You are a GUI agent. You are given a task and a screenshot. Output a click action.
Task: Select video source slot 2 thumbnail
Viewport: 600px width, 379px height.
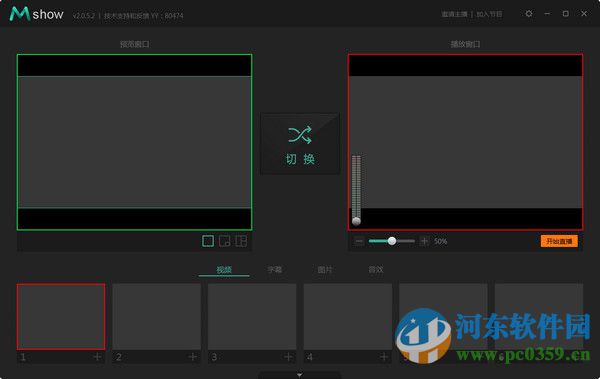(157, 317)
